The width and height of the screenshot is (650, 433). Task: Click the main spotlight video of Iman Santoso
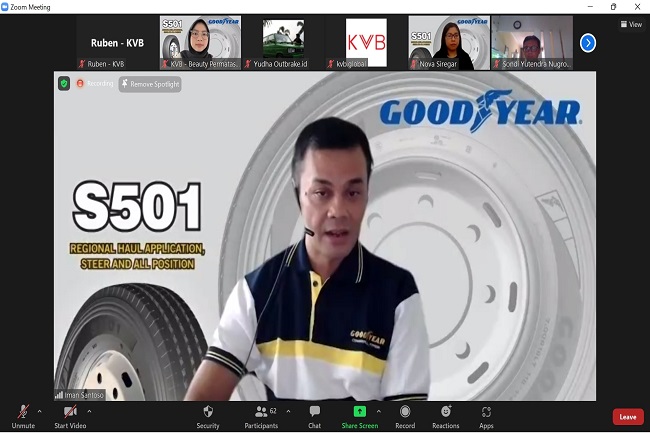pyautogui.click(x=325, y=236)
